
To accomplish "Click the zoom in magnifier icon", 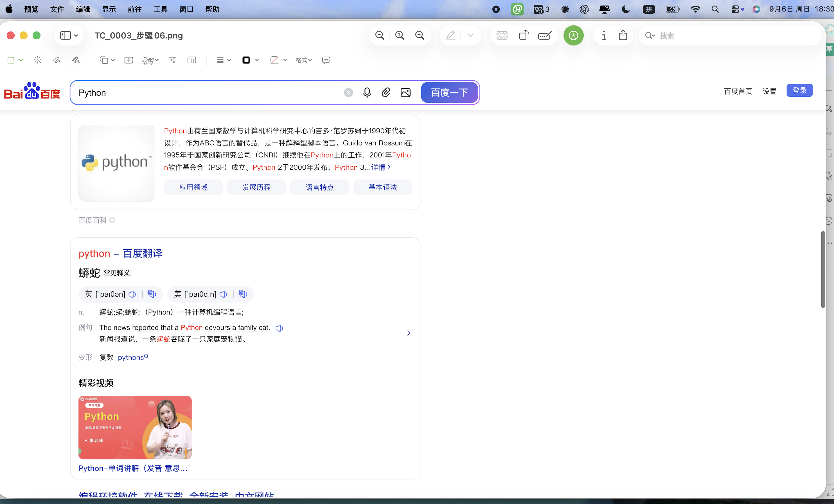I will click(419, 35).
